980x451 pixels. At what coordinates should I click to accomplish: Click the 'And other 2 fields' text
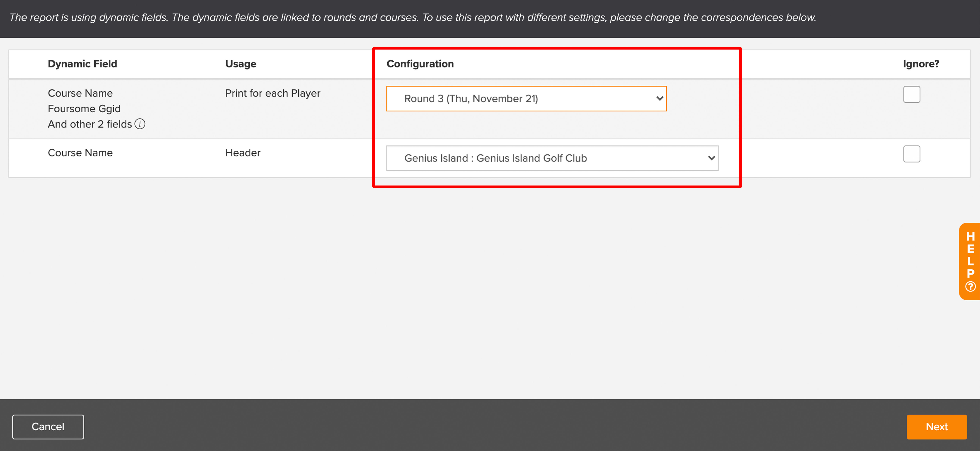[90, 124]
